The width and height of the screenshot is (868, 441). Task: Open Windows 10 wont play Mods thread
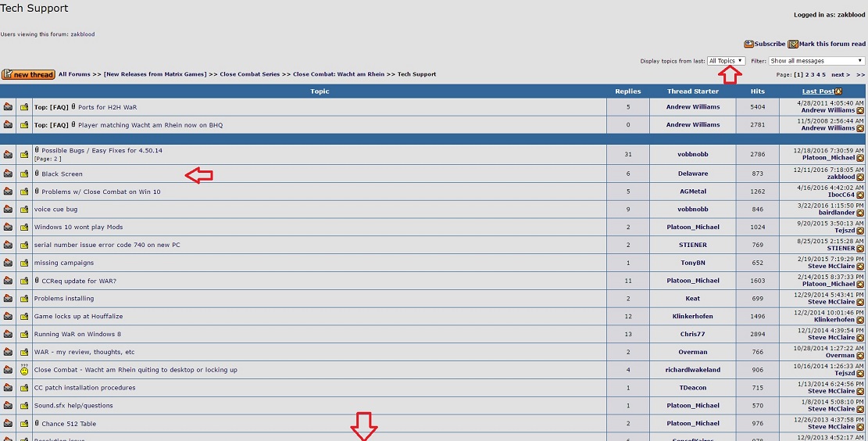(x=79, y=228)
